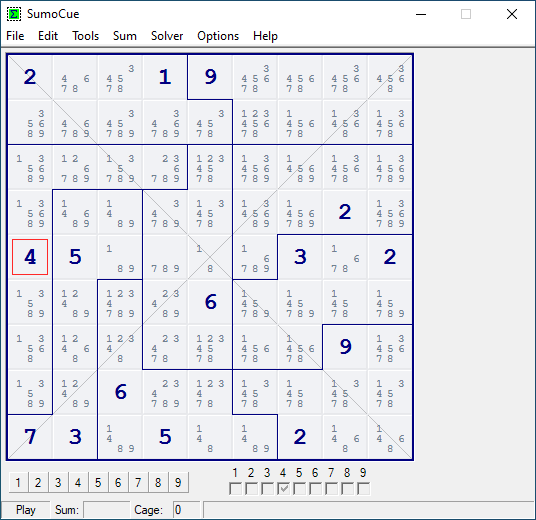Open the Tools menu
The width and height of the screenshot is (536, 520).
(x=85, y=36)
